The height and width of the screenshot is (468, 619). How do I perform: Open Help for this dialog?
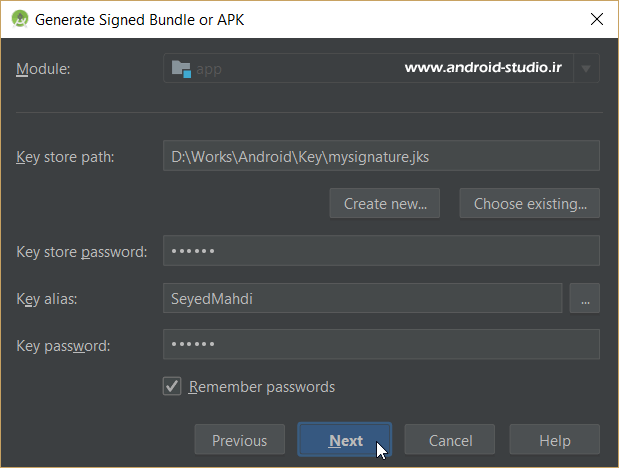point(554,440)
